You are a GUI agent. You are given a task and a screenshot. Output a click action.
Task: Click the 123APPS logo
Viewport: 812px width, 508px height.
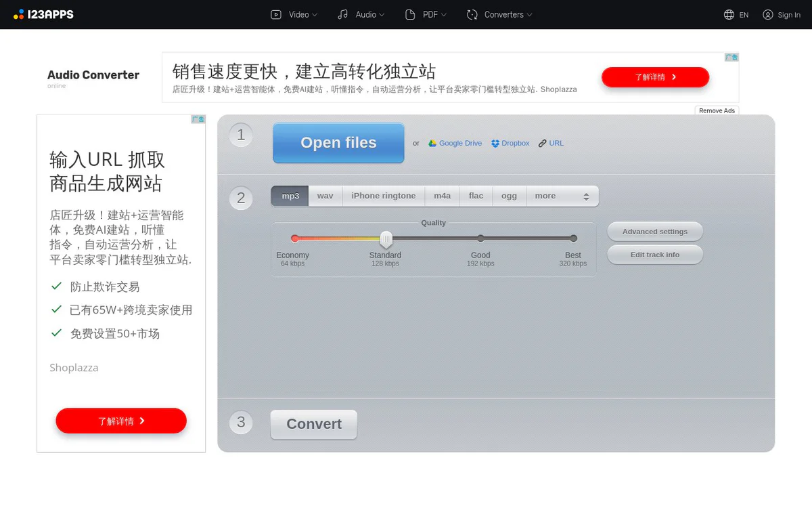(43, 14)
